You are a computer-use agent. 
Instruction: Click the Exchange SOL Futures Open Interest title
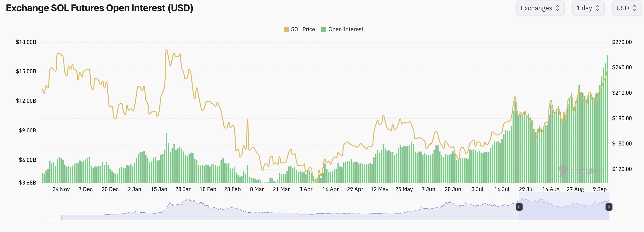100,8
